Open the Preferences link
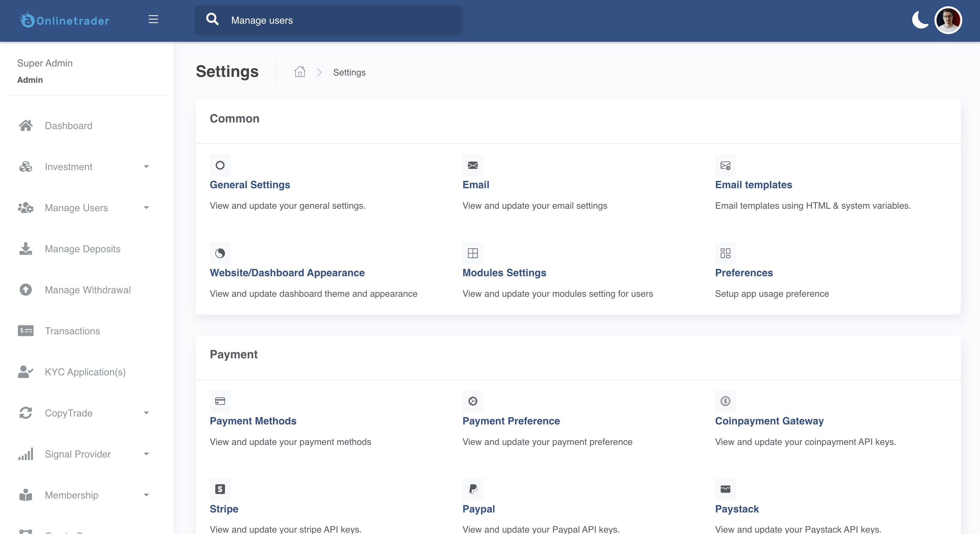 (x=744, y=272)
